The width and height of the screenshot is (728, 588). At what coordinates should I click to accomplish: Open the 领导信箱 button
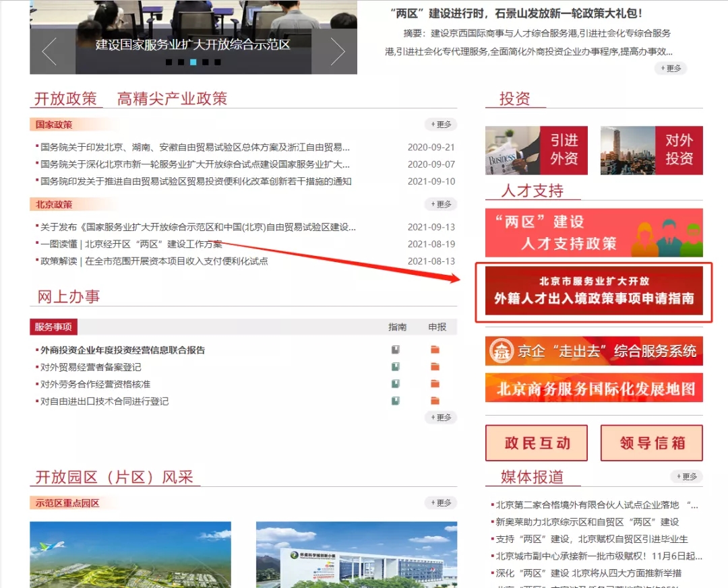tap(651, 443)
